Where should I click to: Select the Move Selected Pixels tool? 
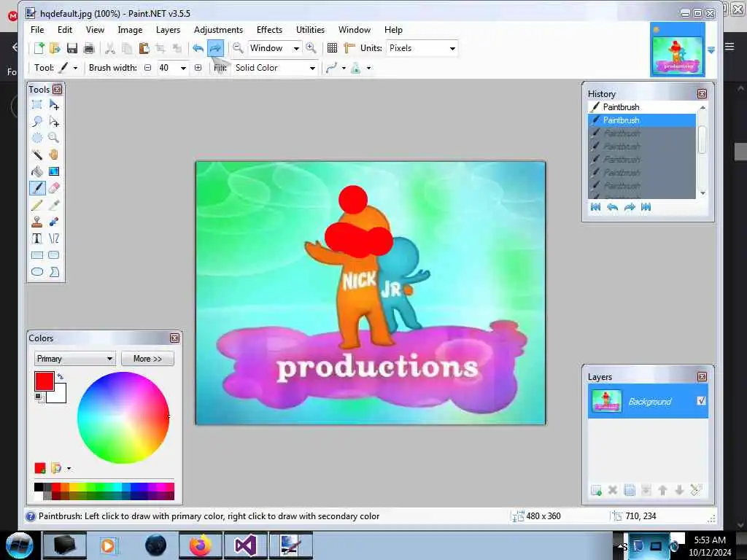54,104
